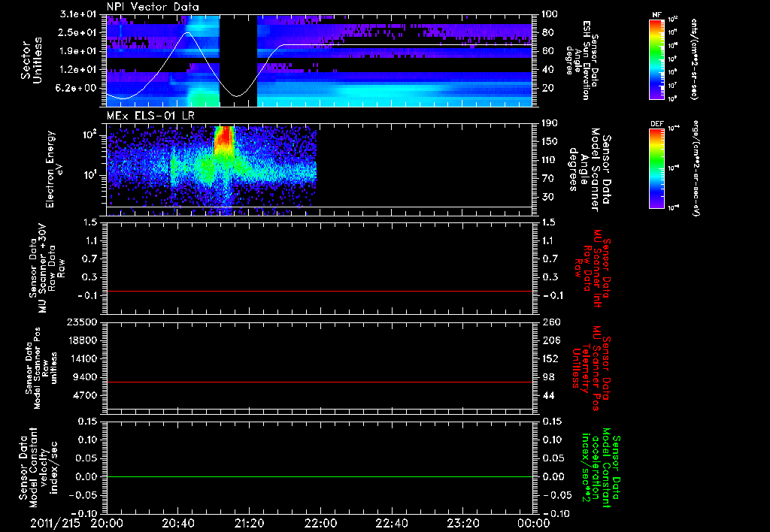The image size is (770, 532).
Task: Select the 21:20 time tick label
Action: click(249, 523)
